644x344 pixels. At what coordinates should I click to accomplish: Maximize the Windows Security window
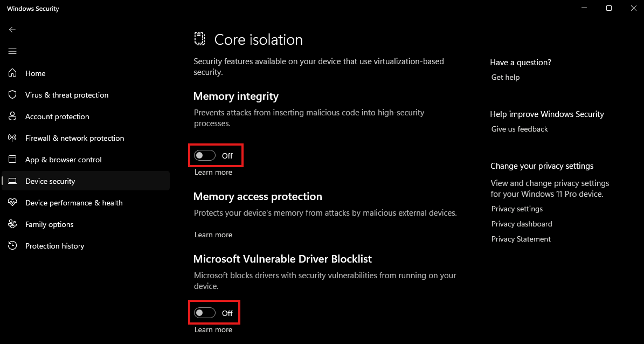[x=608, y=8]
